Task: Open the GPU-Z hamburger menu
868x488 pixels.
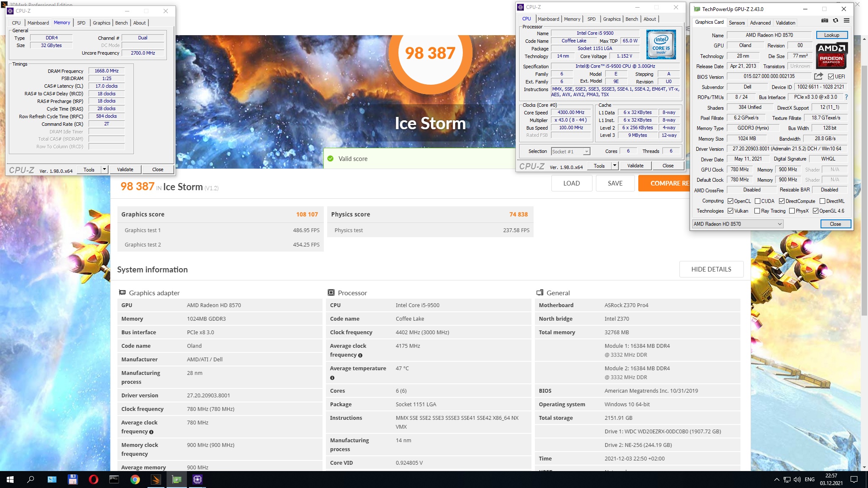Action: (x=846, y=20)
